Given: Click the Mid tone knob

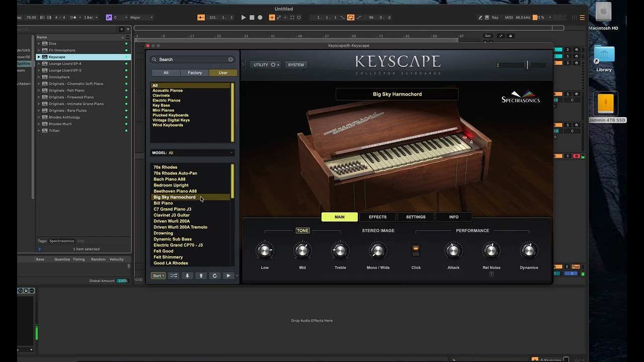Looking at the screenshot, I should (x=302, y=250).
